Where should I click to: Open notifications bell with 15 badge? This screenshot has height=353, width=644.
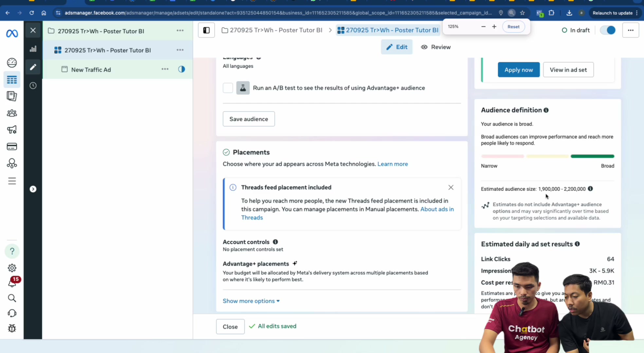pyautogui.click(x=12, y=282)
